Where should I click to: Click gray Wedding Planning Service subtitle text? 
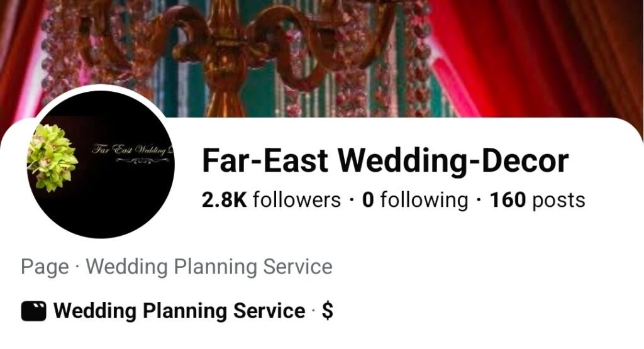pos(209,267)
